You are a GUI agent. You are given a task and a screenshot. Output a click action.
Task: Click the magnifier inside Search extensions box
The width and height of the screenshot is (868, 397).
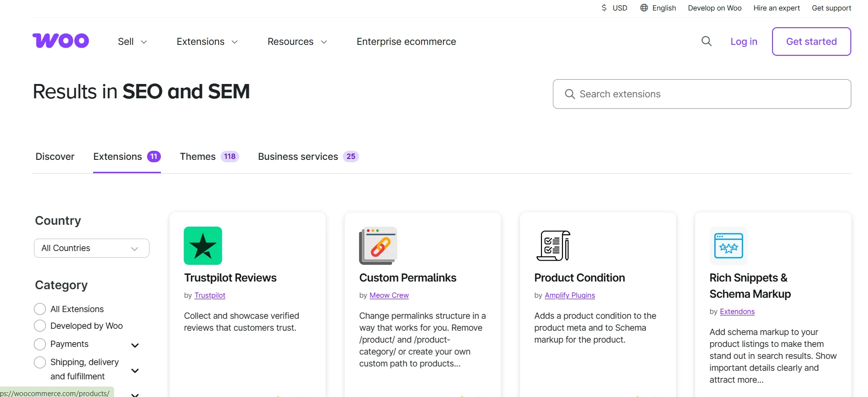tap(570, 94)
